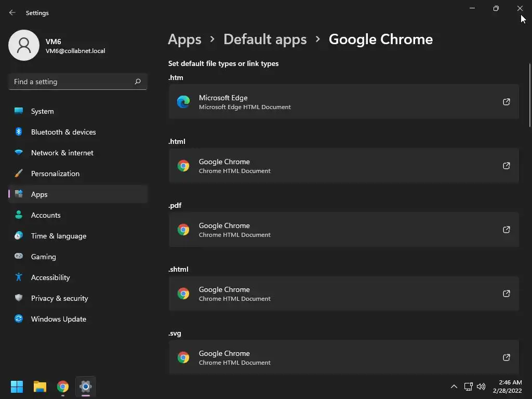Click the Privacy & security shield icon
The height and width of the screenshot is (399, 532).
[x=19, y=298]
